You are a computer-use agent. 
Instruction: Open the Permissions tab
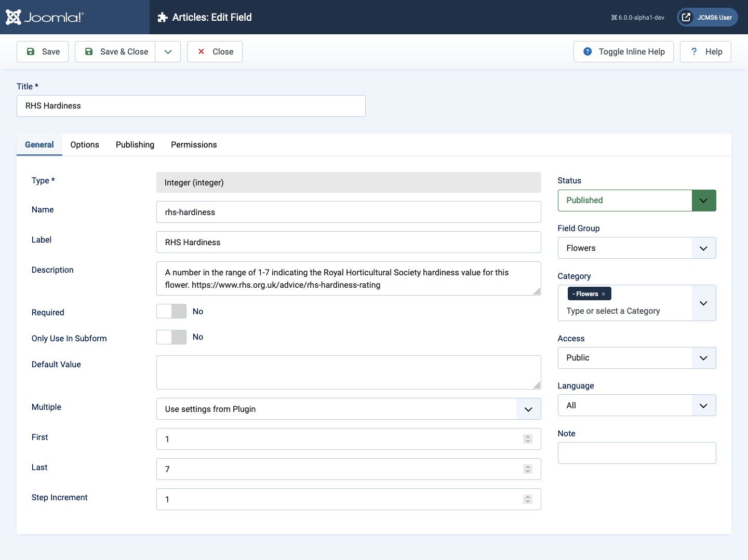click(x=194, y=144)
